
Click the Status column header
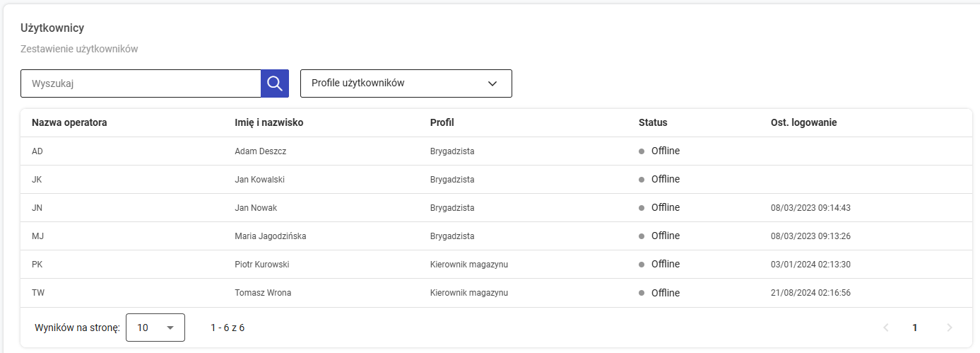(x=653, y=122)
